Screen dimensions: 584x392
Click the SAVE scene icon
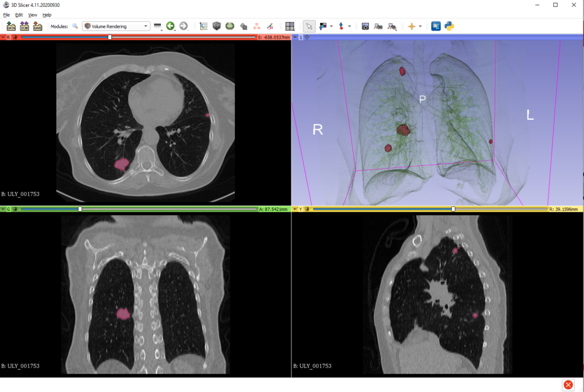pos(38,26)
